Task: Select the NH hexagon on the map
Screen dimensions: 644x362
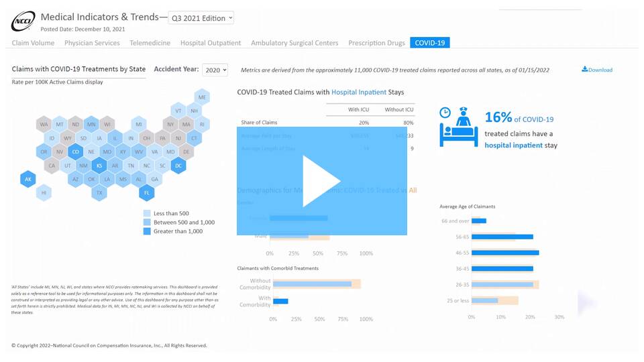Action: [195, 111]
